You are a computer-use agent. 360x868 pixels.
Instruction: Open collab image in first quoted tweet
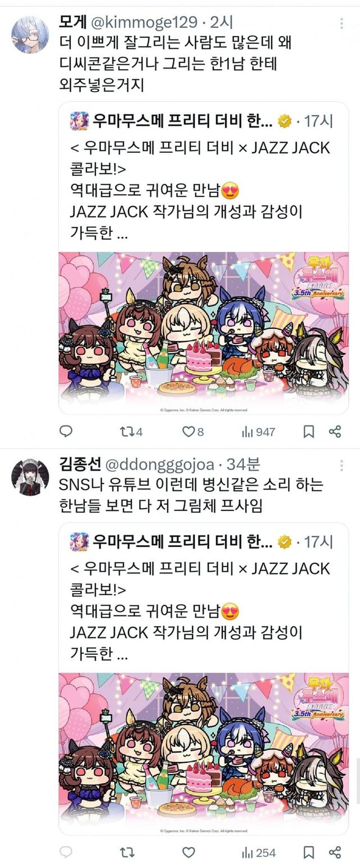[x=204, y=333]
